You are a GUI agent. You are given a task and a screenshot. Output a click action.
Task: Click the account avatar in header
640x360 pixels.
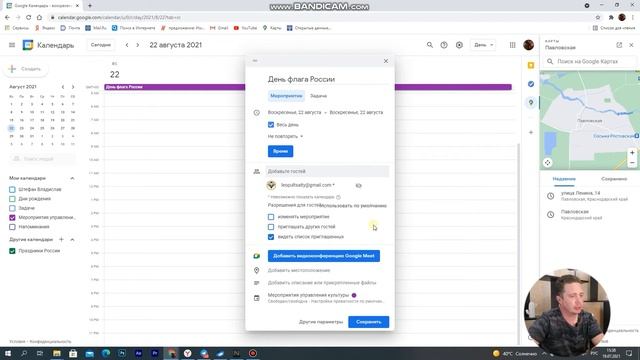point(529,45)
